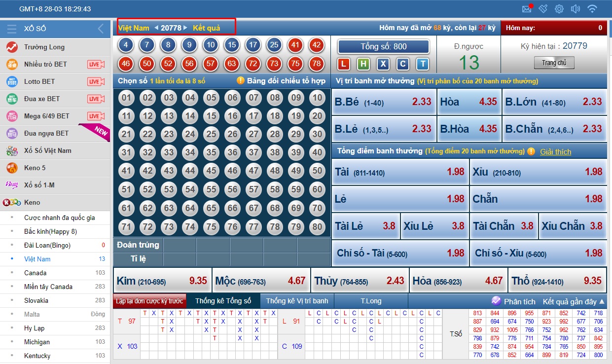The width and height of the screenshot is (612, 364).
Task: Open the settings gear icon
Action: [559, 9]
